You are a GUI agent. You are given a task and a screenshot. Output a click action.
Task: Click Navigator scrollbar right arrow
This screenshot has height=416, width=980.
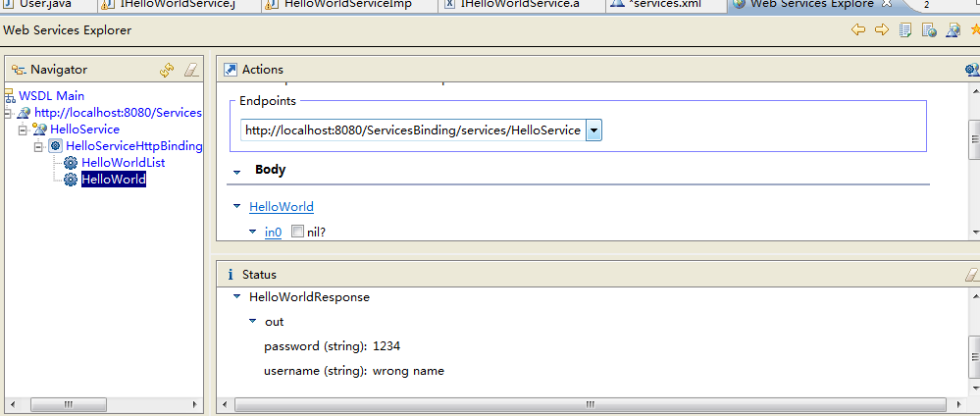point(194,405)
